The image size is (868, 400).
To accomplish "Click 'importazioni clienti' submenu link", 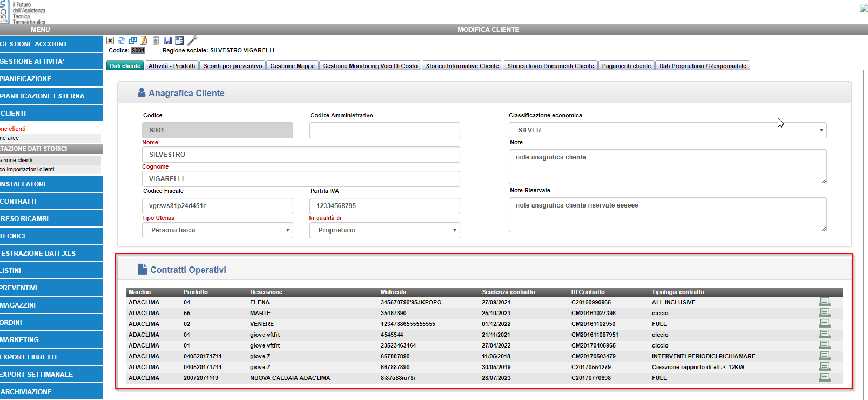I will click(x=27, y=169).
